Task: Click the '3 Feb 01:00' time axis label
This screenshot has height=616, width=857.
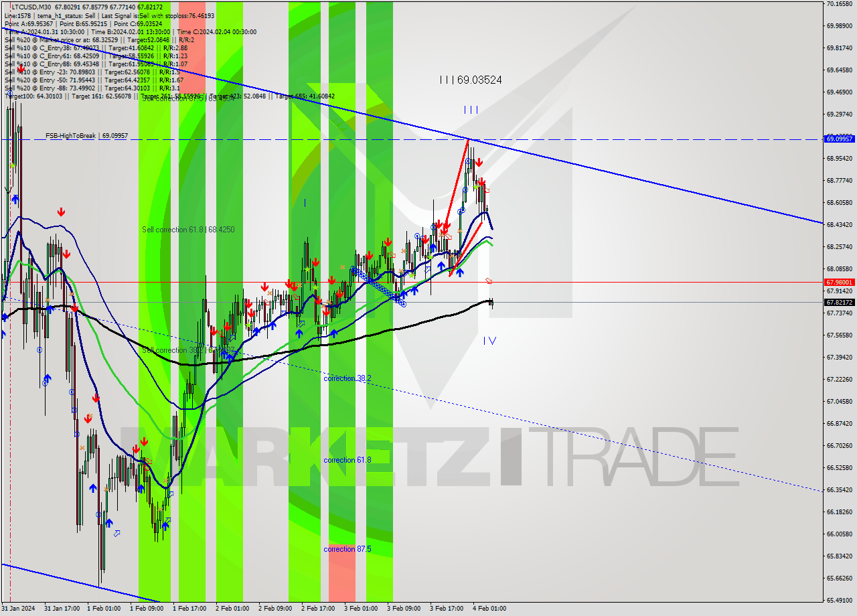Action: 361,609
